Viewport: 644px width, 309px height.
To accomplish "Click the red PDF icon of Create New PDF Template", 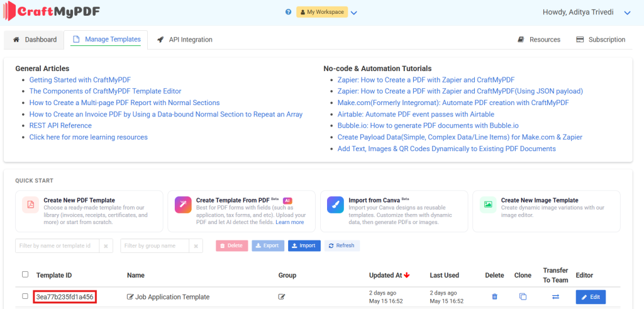I will pos(31,205).
